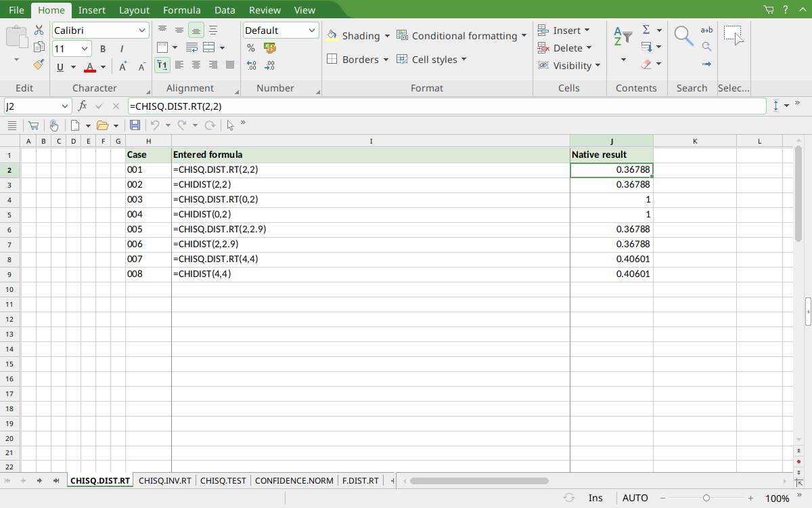Open the Calibri font name dropdown
Screen dimensions: 812x508
[x=142, y=30]
